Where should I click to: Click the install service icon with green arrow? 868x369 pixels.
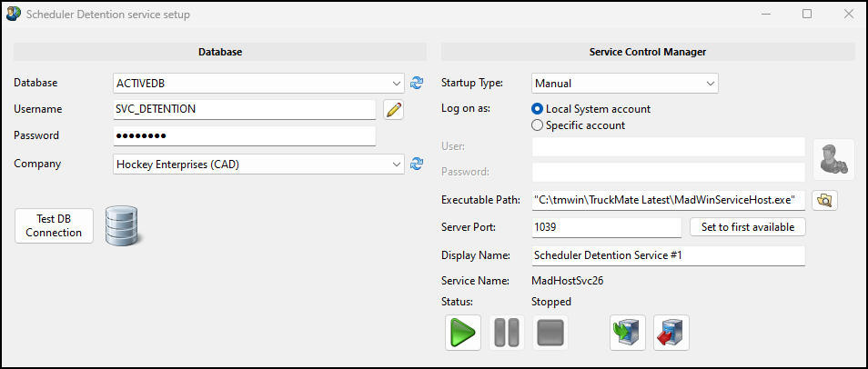[628, 333]
